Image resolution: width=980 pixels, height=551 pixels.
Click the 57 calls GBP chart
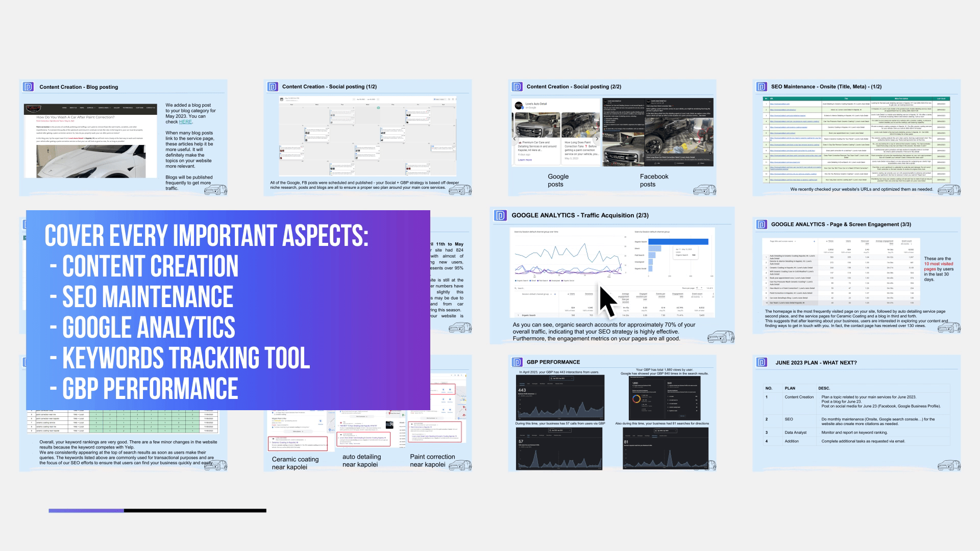click(x=559, y=448)
